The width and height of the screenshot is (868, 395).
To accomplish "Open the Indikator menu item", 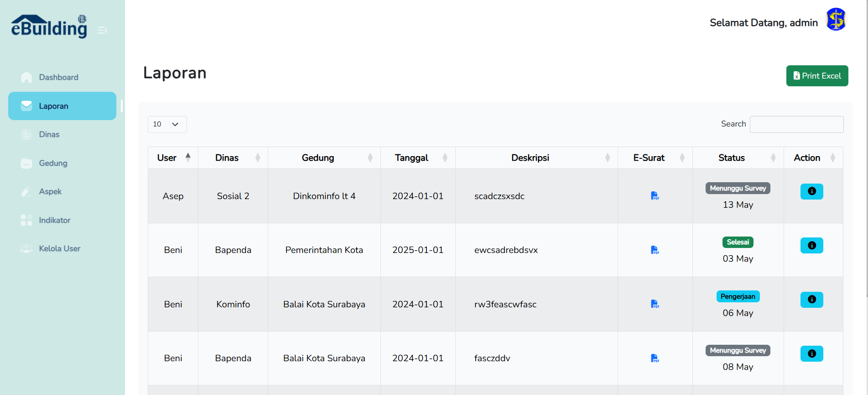I will pos(54,220).
